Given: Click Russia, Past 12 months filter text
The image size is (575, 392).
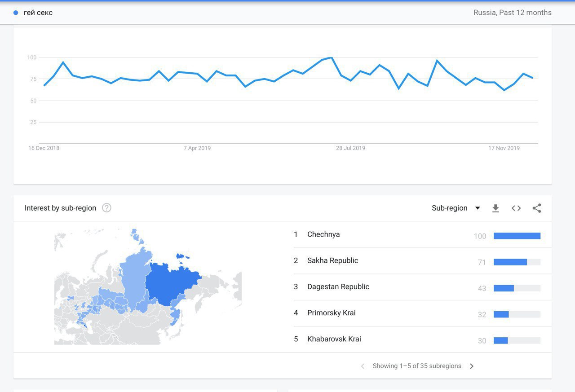Looking at the screenshot, I should click(x=513, y=13).
